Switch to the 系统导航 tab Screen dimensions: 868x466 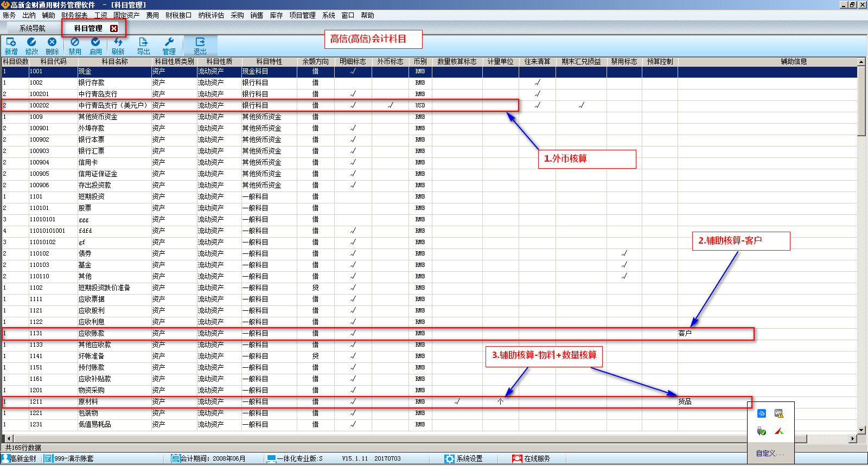(x=32, y=28)
